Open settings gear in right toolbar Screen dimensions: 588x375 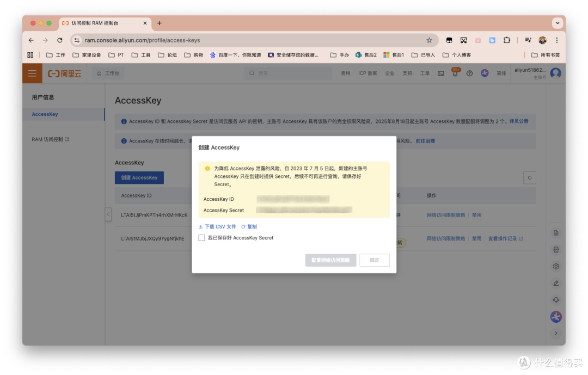556,266
